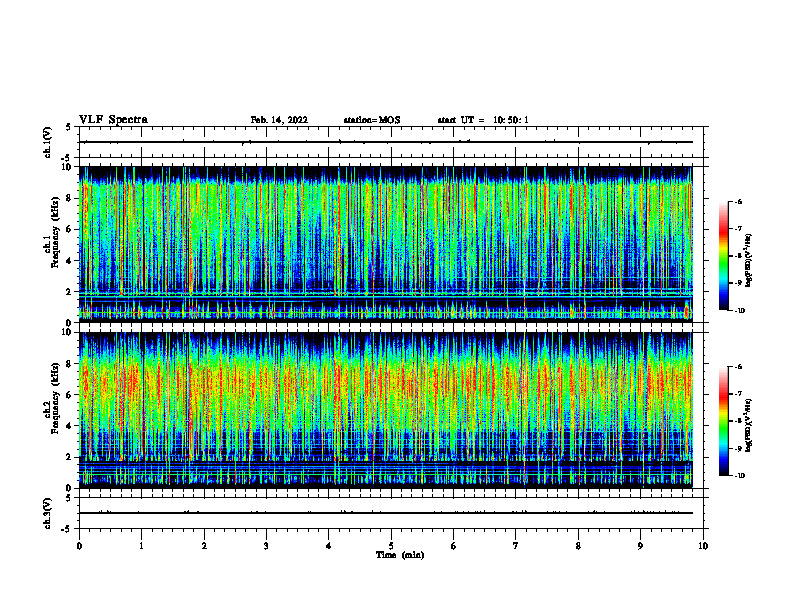Click the "6" kHz tick on ch.1 frequency axis
792x612 pixels.
70,229
